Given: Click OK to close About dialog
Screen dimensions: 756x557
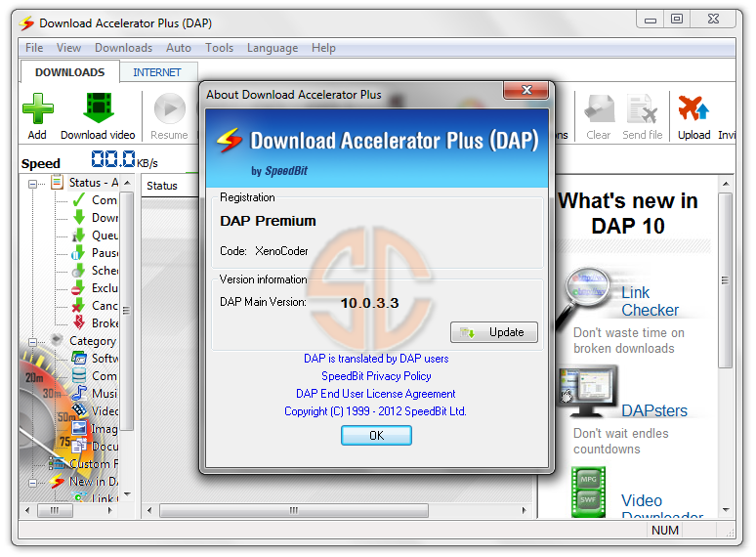Looking at the screenshot, I should (x=377, y=436).
